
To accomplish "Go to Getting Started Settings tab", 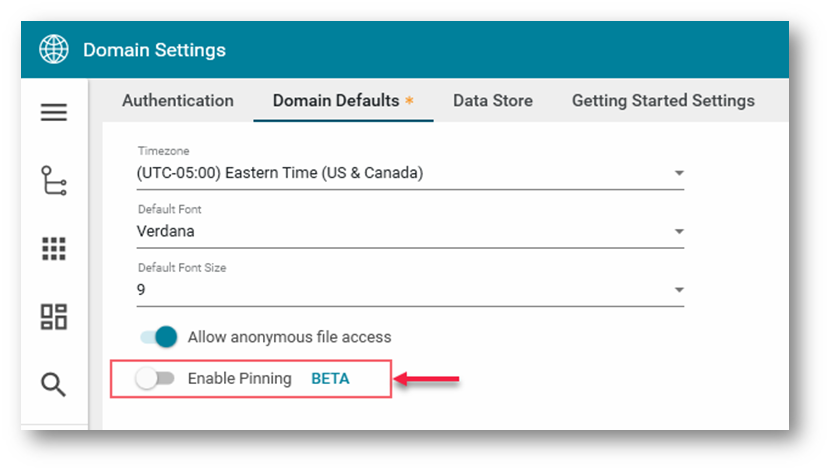I will (663, 101).
